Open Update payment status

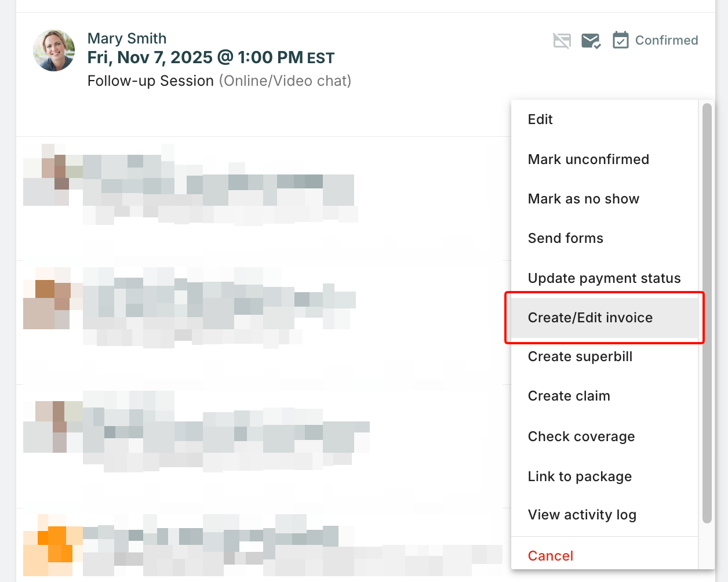tap(604, 278)
